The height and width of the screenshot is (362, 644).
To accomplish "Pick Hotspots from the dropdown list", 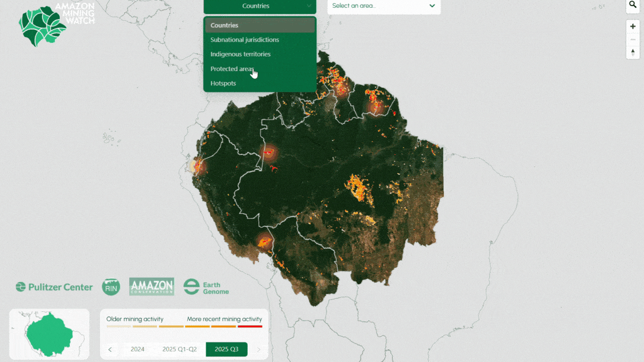I will point(223,83).
